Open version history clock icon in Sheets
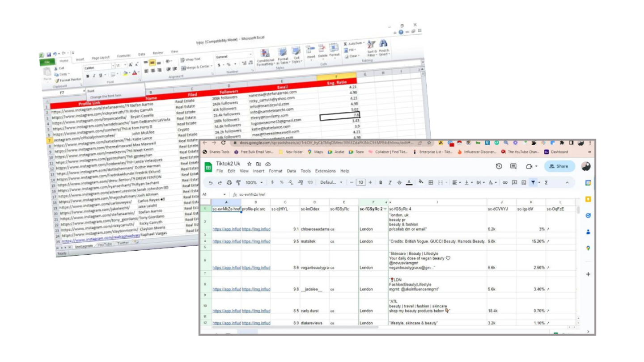This screenshot has height=362, width=644. (499, 166)
